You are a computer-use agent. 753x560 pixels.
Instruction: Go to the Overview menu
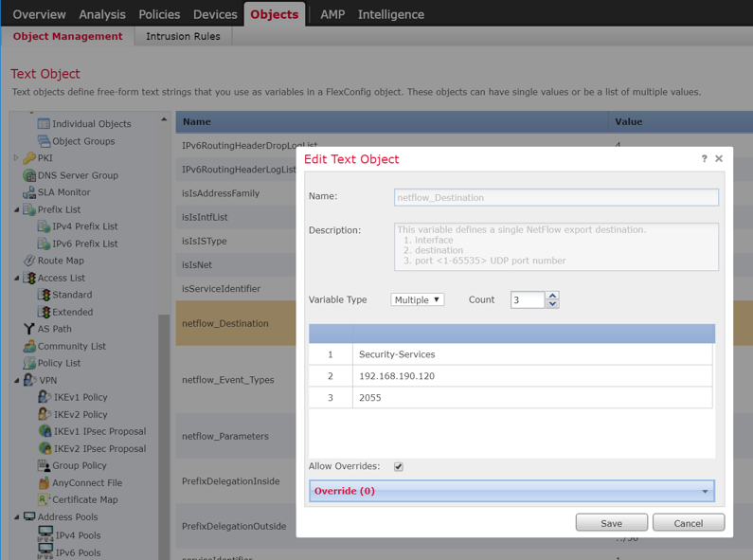pos(39,14)
